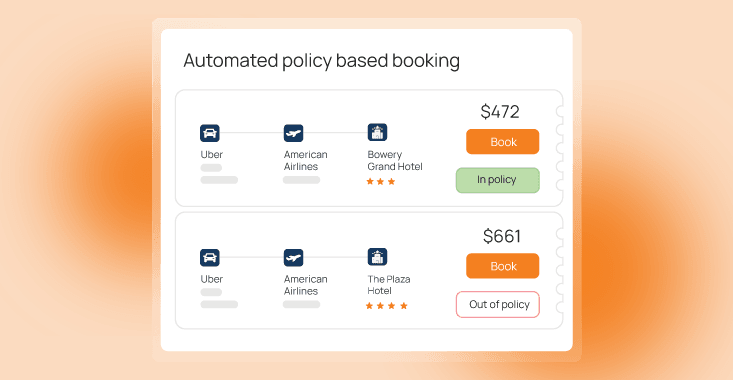Select the Bowery Grand Hotel label
733x380 pixels.
point(395,160)
